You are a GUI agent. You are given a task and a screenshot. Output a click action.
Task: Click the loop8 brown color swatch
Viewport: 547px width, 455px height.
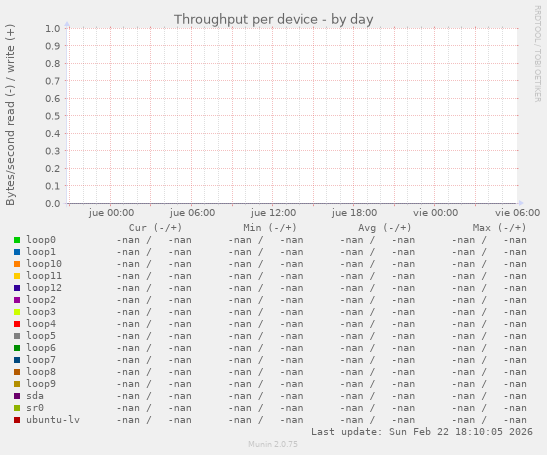(x=17, y=372)
